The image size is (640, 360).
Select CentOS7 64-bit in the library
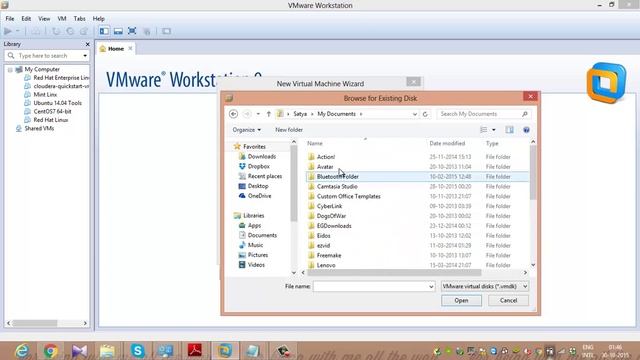(x=52, y=111)
